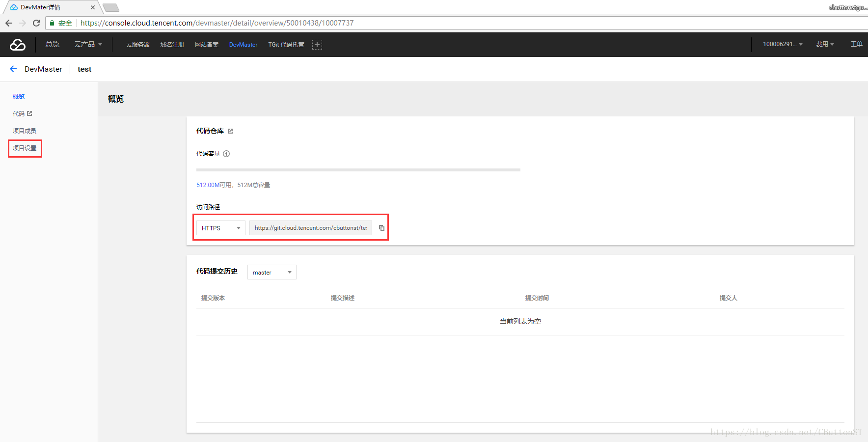Image resolution: width=868 pixels, height=442 pixels.
Task: Go back using the DevMaster arrow icon
Action: tap(13, 69)
